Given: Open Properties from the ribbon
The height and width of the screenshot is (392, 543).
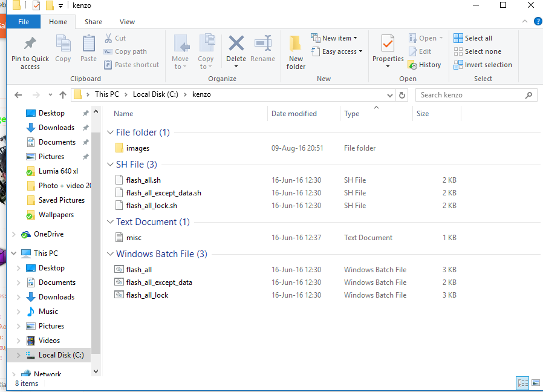Looking at the screenshot, I should tap(388, 45).
